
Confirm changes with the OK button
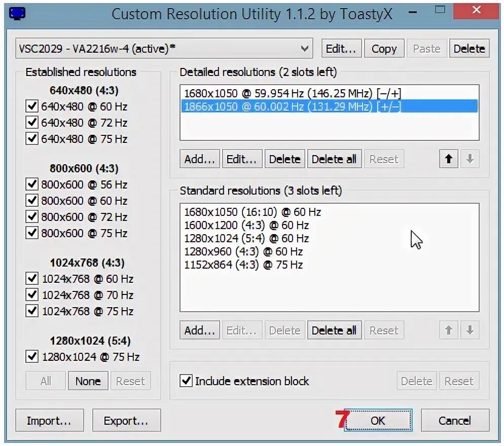coord(378,420)
